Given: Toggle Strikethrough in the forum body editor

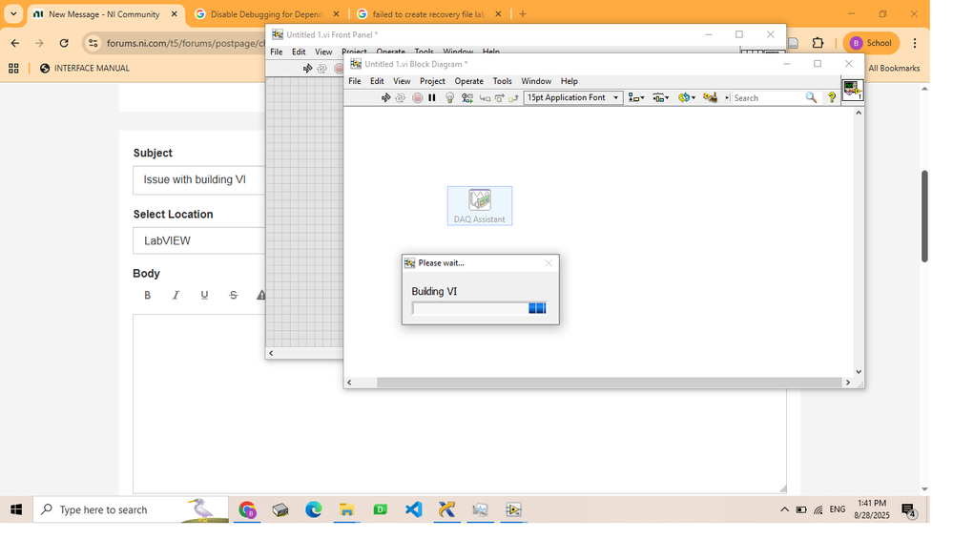Looking at the screenshot, I should [x=234, y=295].
